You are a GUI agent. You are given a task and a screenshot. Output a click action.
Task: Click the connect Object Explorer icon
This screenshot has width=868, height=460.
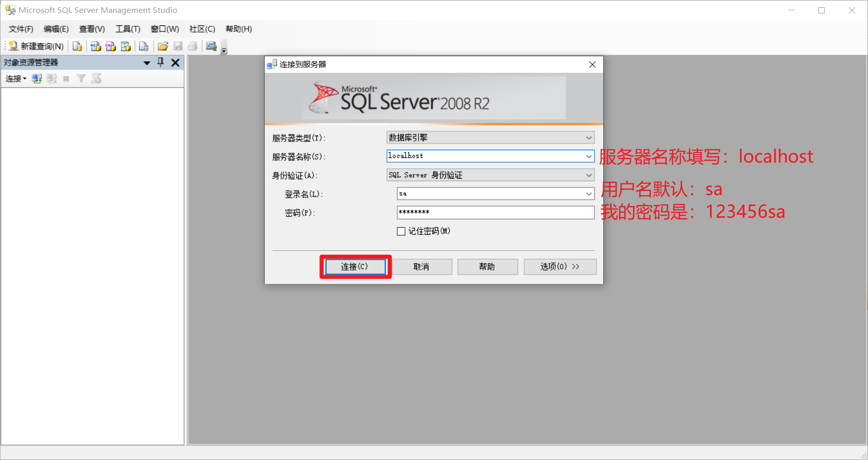coord(37,78)
